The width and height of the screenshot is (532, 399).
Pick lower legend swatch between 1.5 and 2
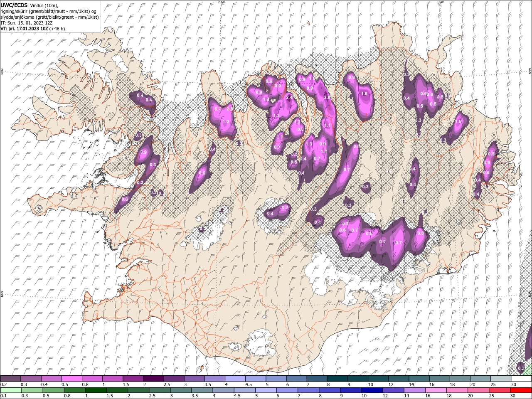(x=117, y=390)
